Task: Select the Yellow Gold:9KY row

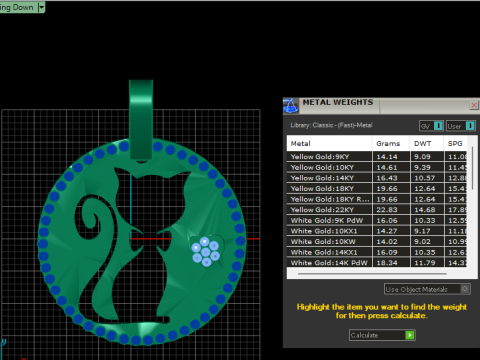Action: tap(377, 157)
